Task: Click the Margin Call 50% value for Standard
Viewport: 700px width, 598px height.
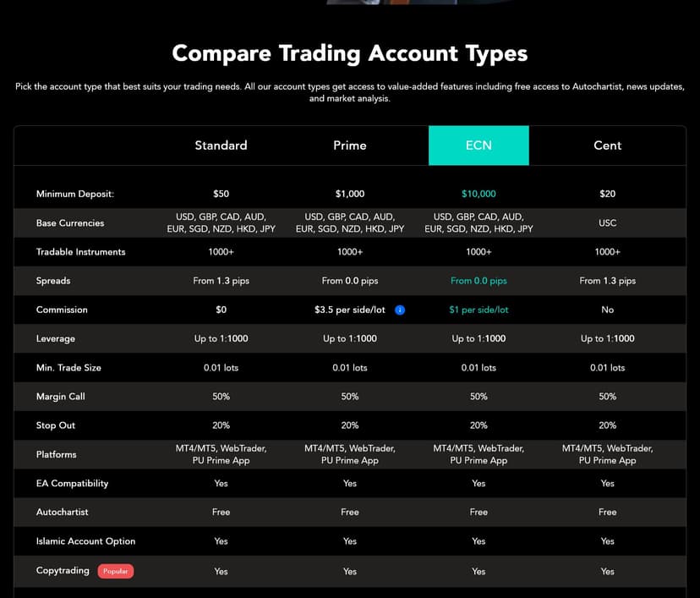Action: [221, 396]
